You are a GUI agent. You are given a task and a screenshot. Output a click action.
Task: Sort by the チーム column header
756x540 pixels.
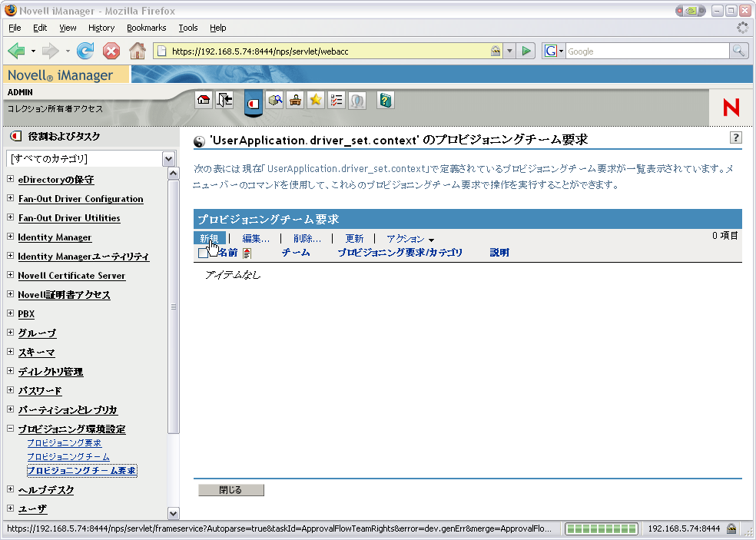(x=296, y=253)
